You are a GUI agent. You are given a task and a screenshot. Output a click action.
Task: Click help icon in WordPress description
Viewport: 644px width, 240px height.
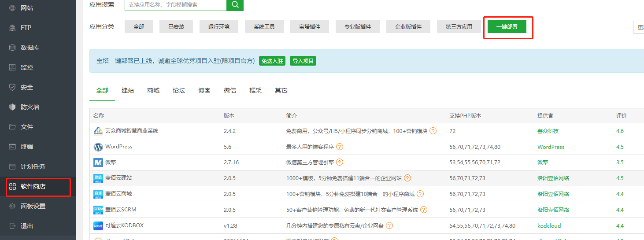340,147
